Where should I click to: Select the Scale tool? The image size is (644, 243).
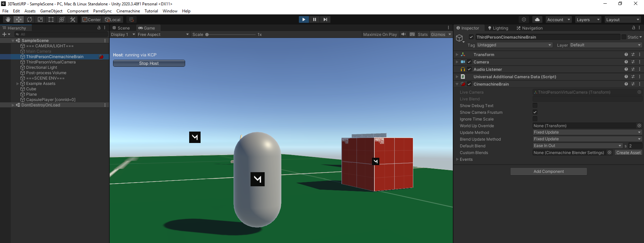coord(40,19)
